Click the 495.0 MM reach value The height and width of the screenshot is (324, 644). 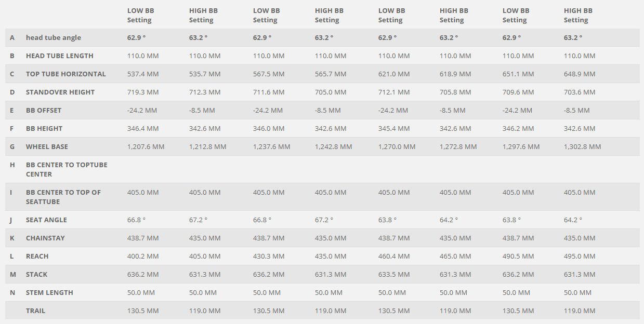(580, 256)
